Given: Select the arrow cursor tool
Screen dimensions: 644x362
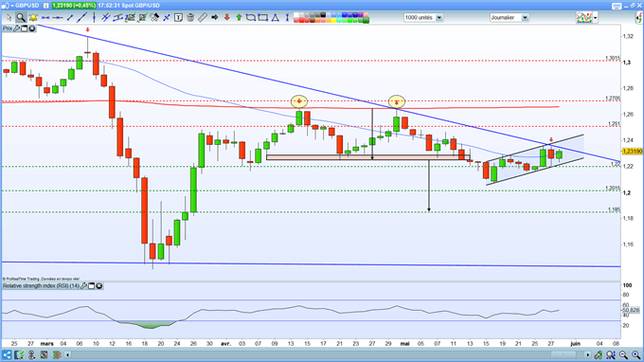Looking at the screenshot, I should 9,18.
